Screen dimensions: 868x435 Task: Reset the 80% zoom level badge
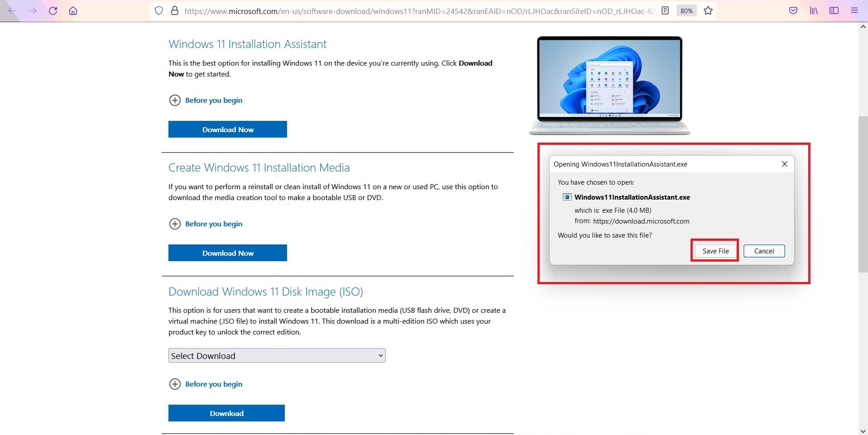[686, 10]
